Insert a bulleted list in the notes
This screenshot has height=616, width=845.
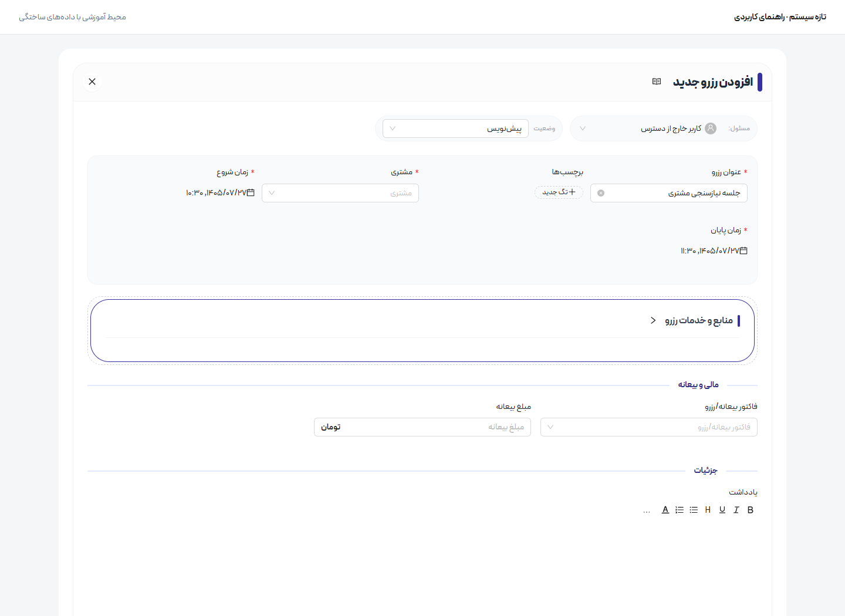point(694,510)
